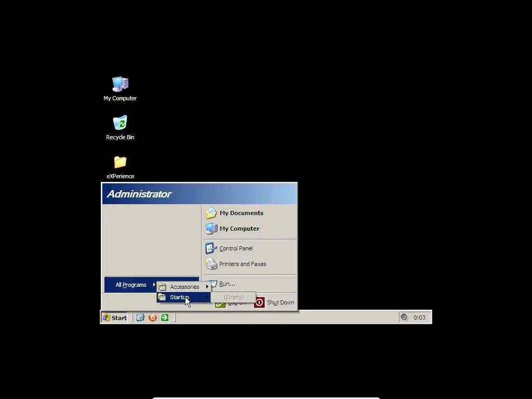Launch the orange quick launch icon
532x399 pixels.
(x=153, y=317)
